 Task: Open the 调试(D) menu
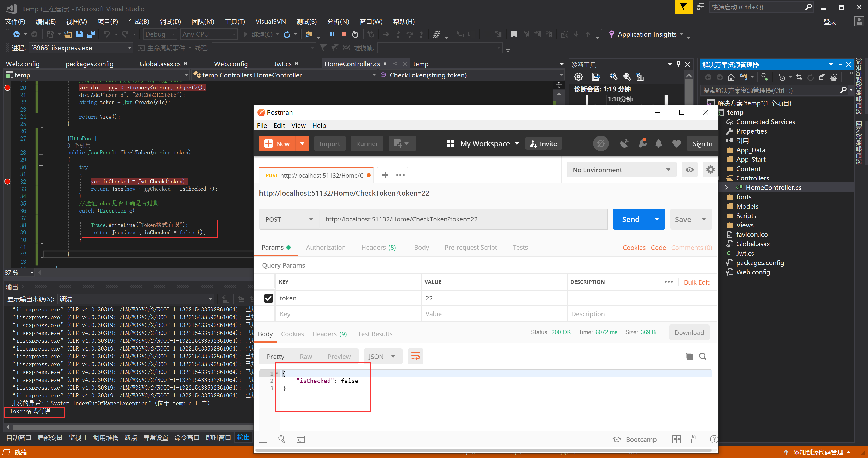[170, 22]
